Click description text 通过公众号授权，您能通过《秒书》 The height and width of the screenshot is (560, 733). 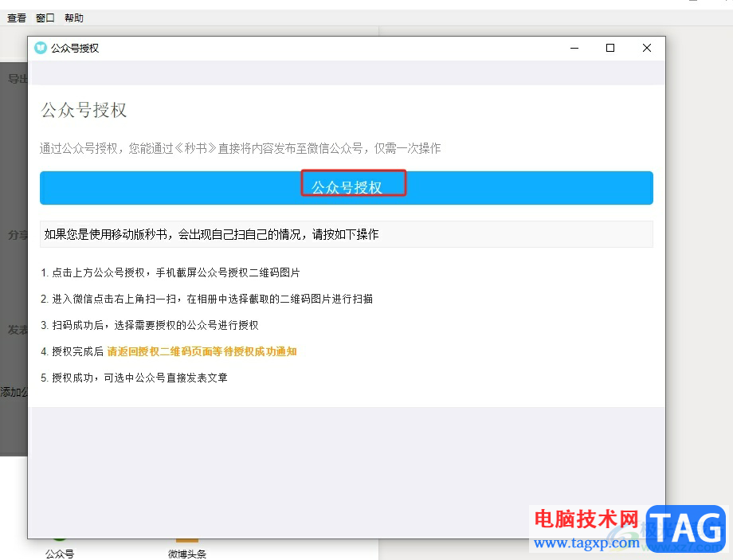(x=241, y=149)
